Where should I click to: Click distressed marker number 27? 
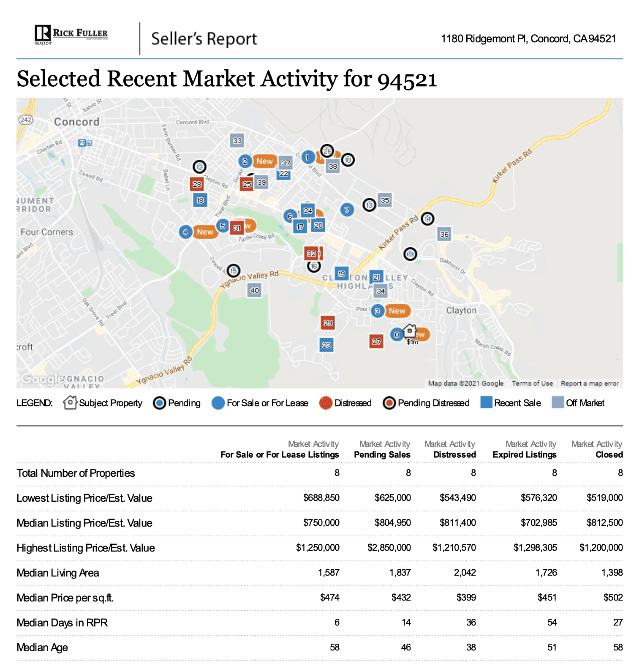click(x=376, y=341)
